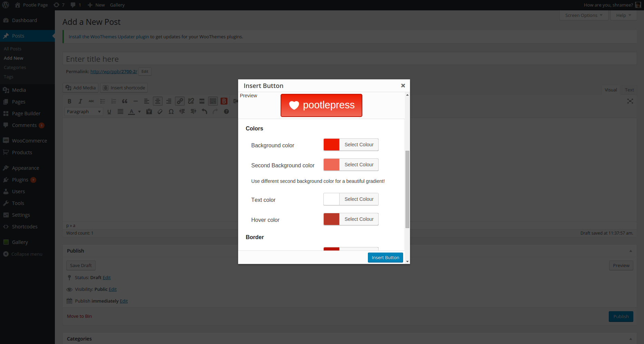Click the remove link icon
The height and width of the screenshot is (344, 644).
[191, 101]
